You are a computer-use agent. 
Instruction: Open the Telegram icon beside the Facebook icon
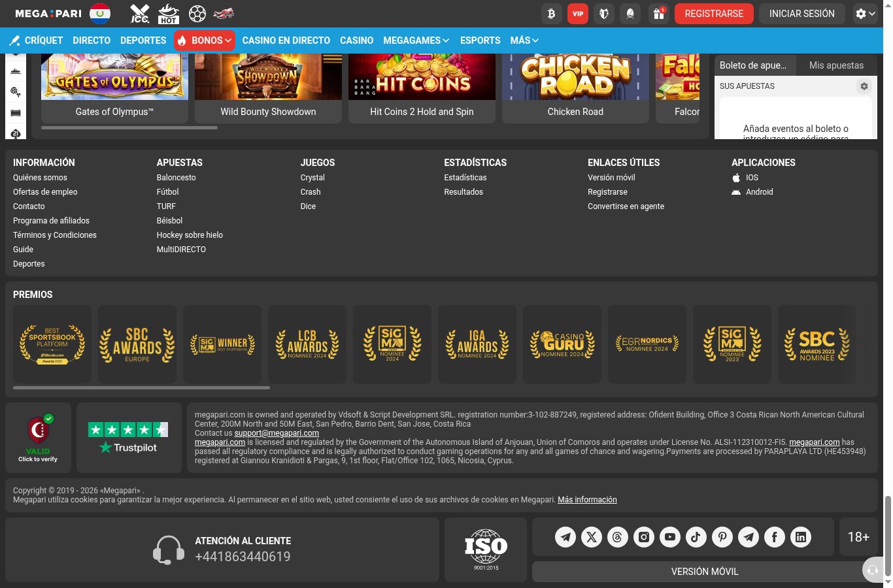[749, 537]
